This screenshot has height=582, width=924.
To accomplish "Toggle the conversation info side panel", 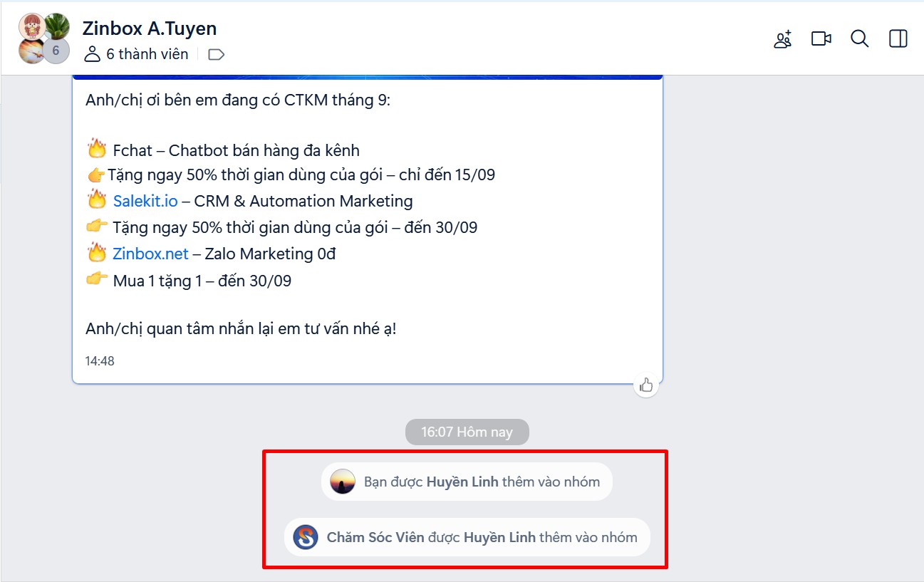I will 898,39.
